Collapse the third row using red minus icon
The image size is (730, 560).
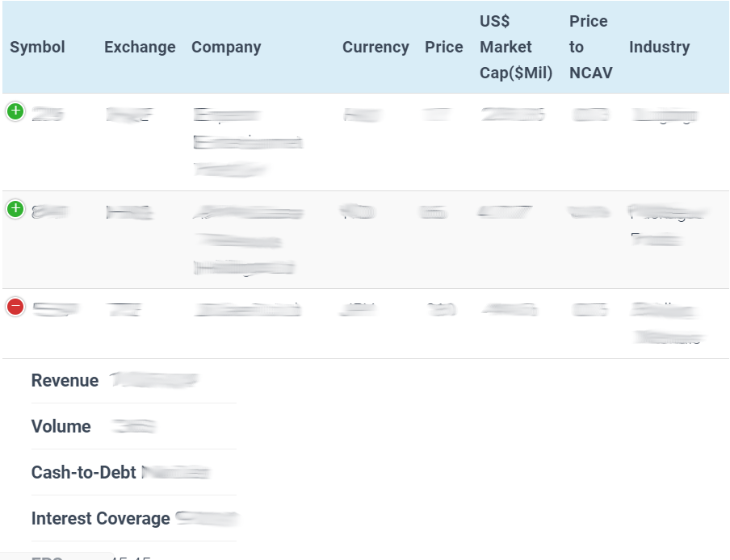click(15, 307)
